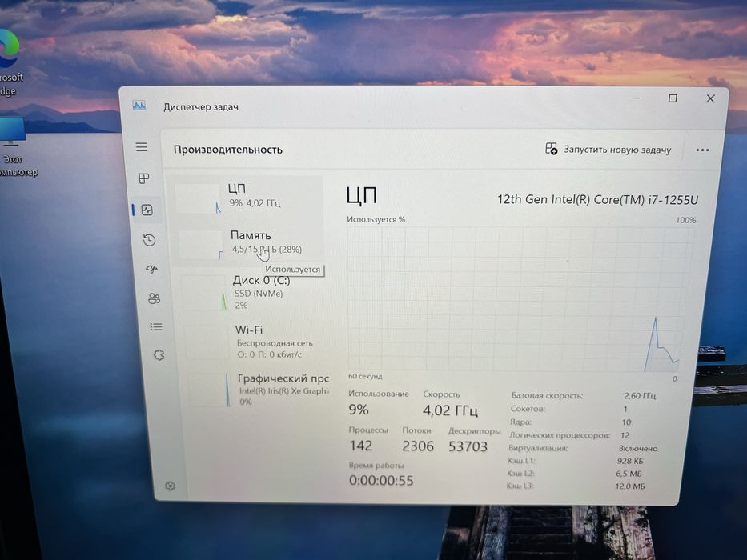Screen dimensions: 747x560
Task: Open the hamburger navigation menu
Action: (142, 147)
